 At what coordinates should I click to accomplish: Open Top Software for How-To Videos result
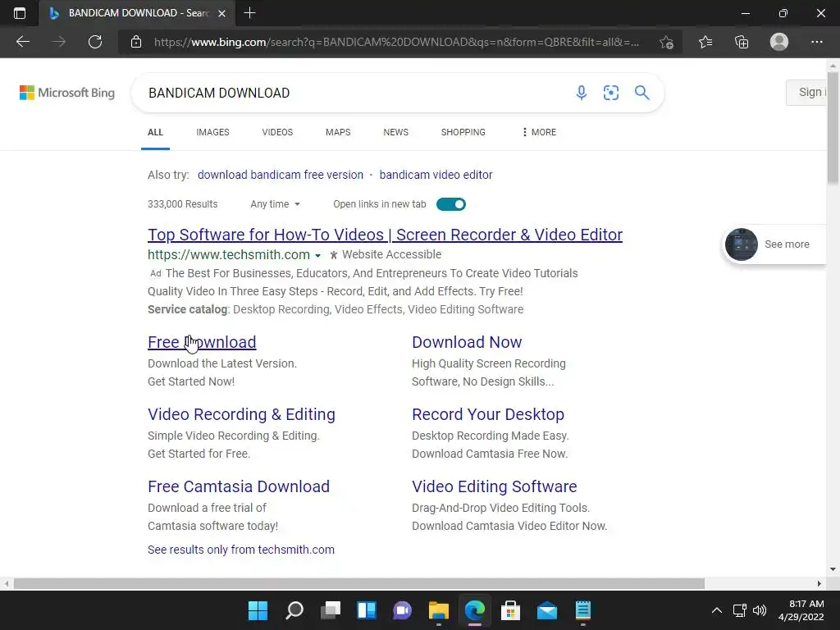[386, 235]
